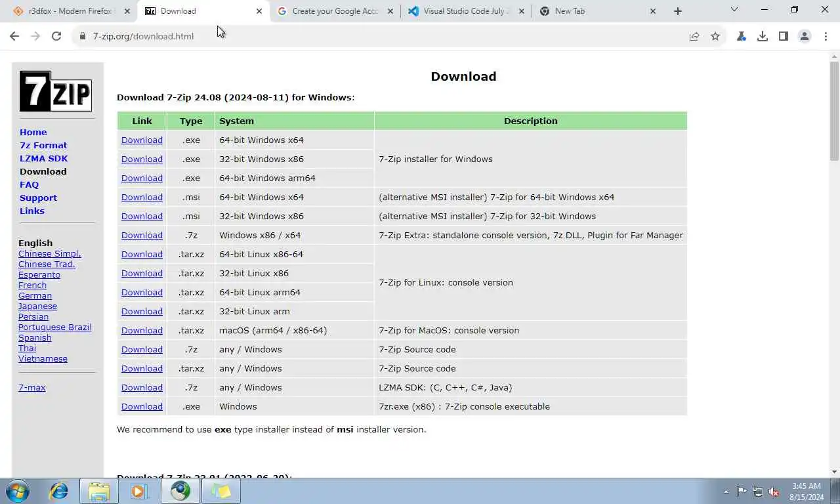Click the browser forward arrow
Viewport: 840px width, 504px height.
[x=35, y=36]
